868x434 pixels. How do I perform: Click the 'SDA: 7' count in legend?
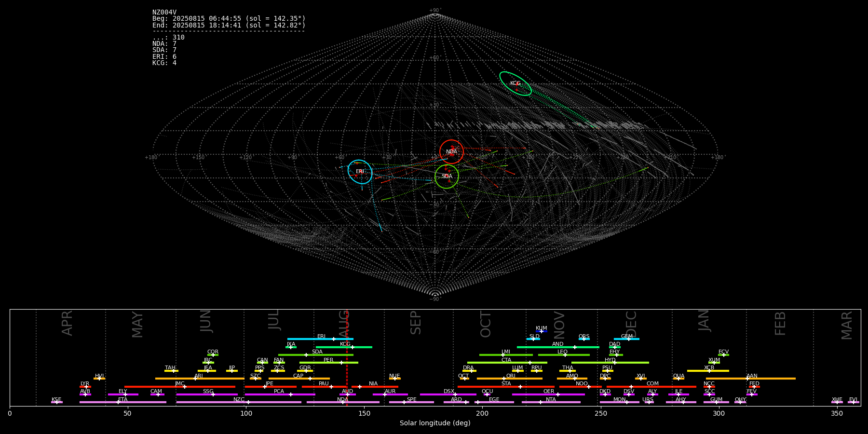164,50
